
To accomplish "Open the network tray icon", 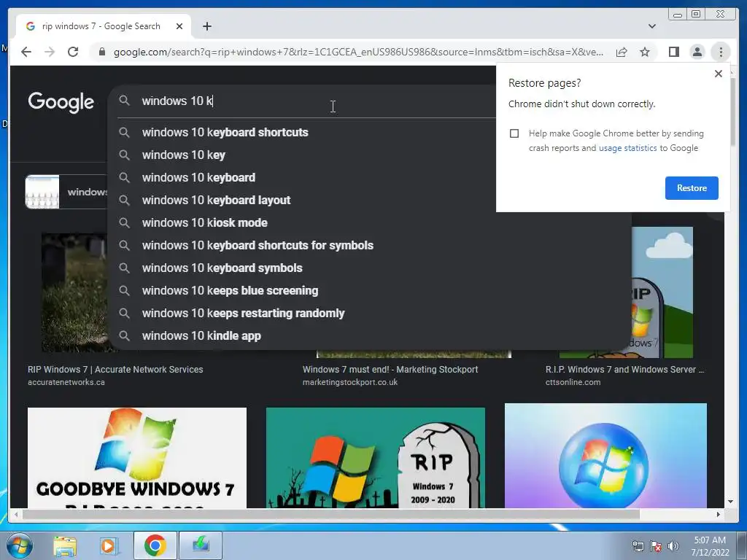I will point(638,546).
